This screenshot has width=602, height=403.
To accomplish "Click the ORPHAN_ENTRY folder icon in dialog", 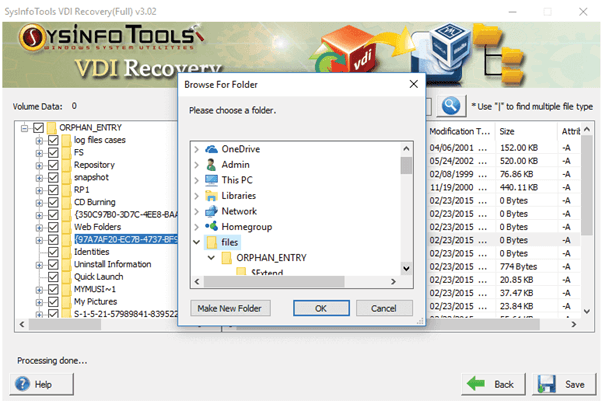I will coord(227,258).
